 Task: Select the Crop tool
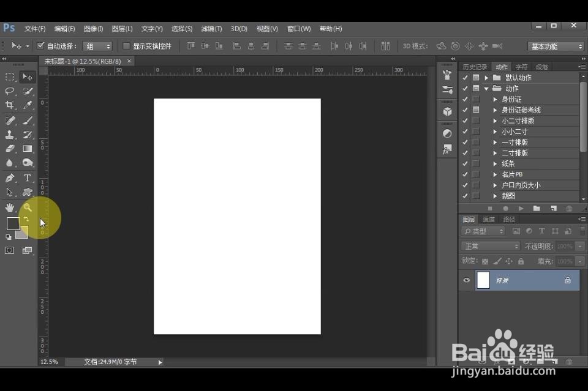click(x=10, y=105)
